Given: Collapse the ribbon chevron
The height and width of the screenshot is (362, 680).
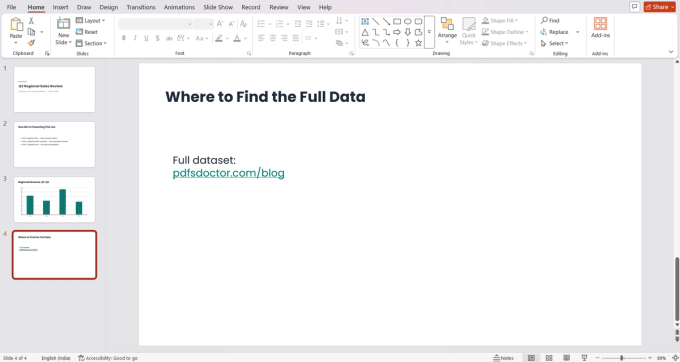Looking at the screenshot, I should (671, 52).
